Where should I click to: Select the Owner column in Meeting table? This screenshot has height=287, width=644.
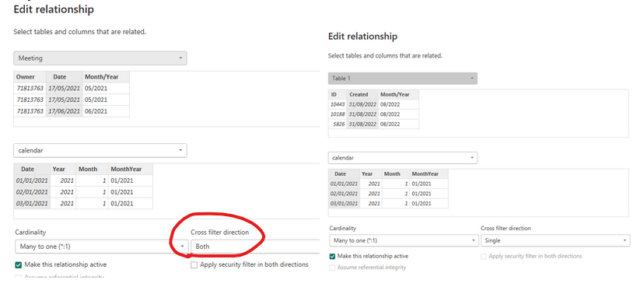30,77
